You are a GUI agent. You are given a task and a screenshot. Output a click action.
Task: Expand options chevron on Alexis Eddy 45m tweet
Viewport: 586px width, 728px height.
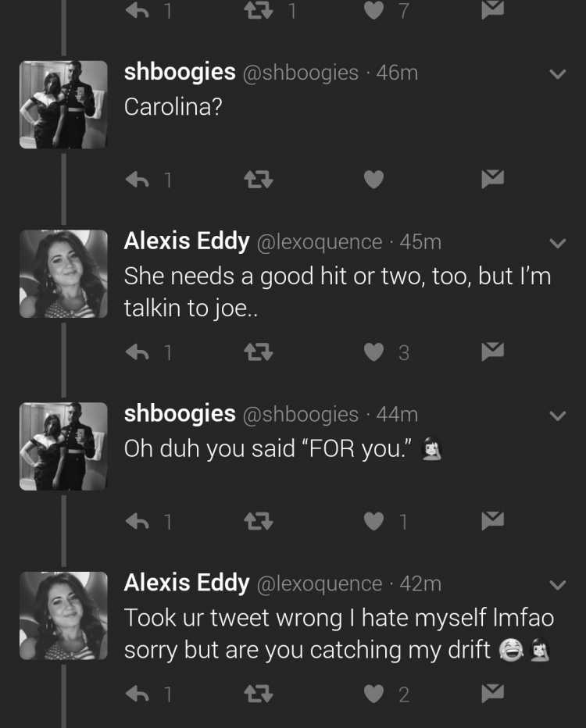pos(557,243)
